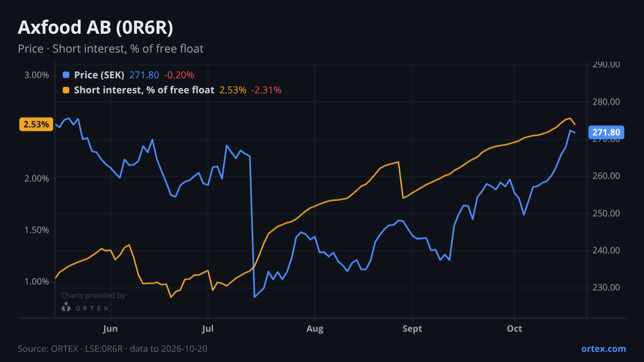Click the Sept x-axis label
644x362 pixels.
pos(412,329)
